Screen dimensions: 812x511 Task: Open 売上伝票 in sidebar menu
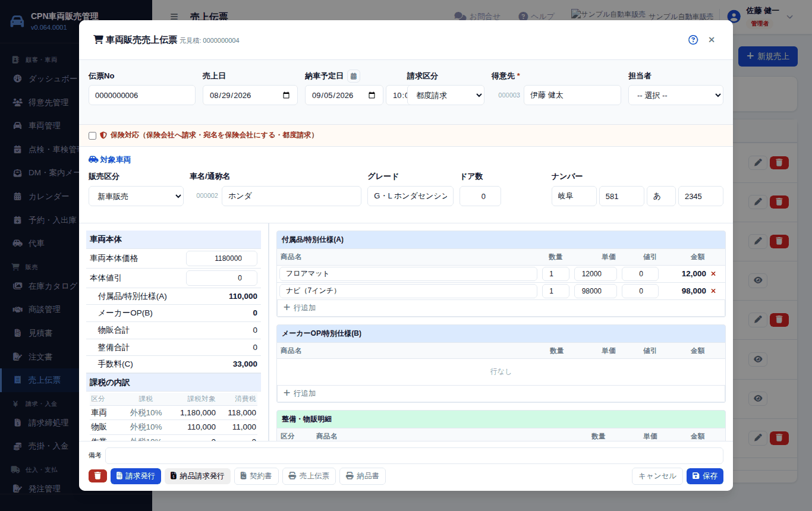tap(45, 380)
